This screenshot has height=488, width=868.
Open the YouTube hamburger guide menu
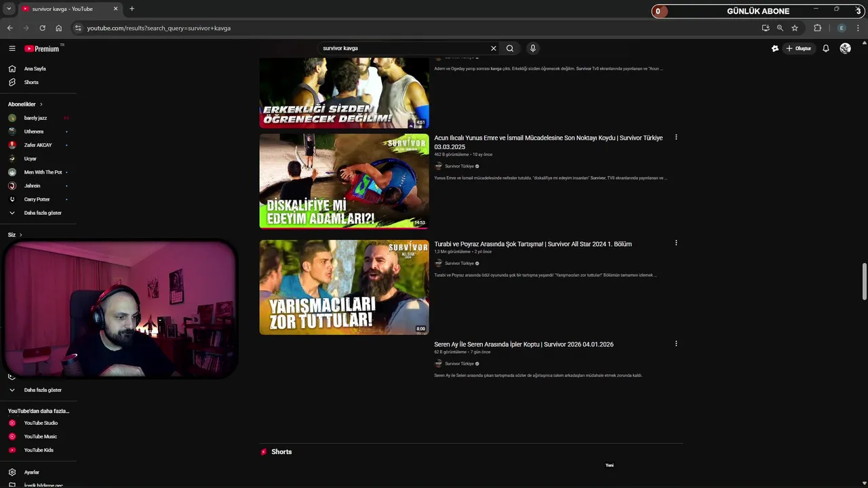[x=12, y=48]
